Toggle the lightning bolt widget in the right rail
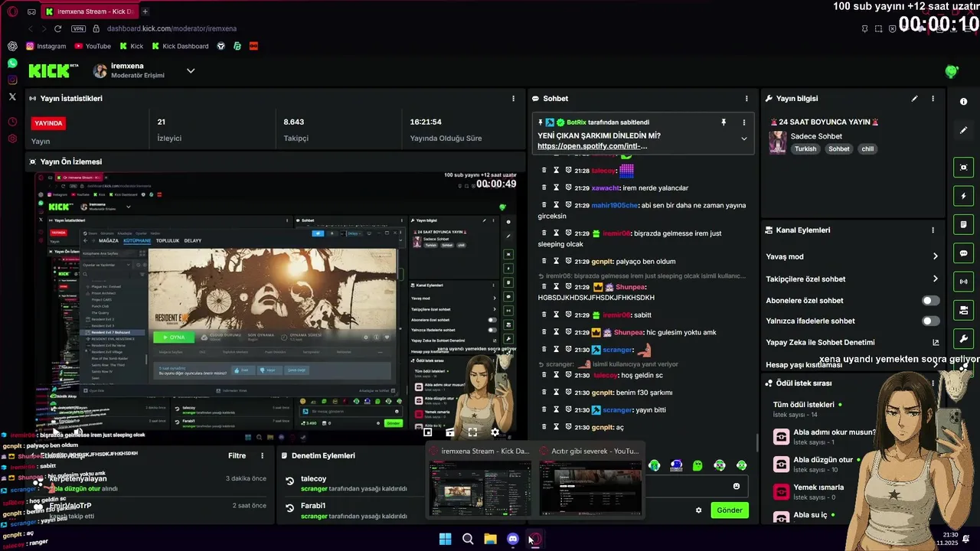The width and height of the screenshot is (980, 551). coord(963,196)
